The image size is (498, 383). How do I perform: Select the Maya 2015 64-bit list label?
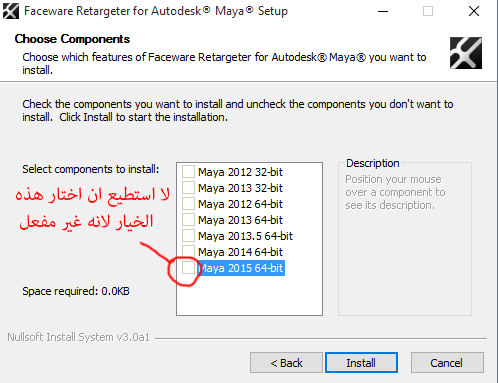click(x=241, y=268)
